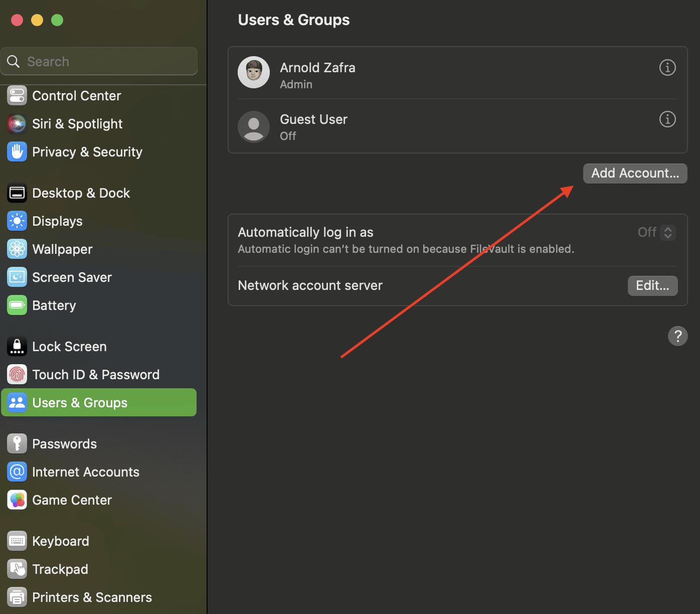This screenshot has width=700, height=614.
Task: Go to Passwords settings
Action: [64, 444]
